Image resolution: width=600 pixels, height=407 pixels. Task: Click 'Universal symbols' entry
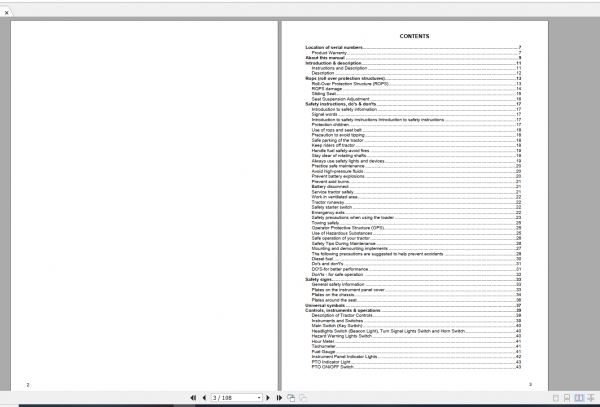325,305
